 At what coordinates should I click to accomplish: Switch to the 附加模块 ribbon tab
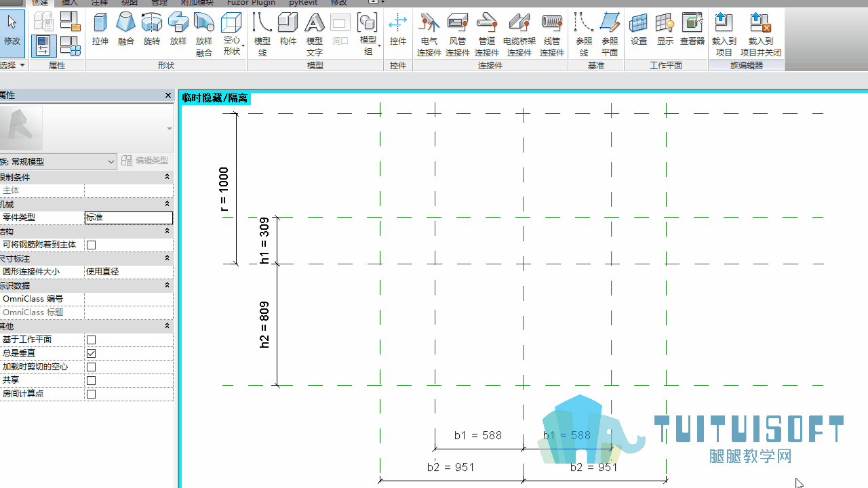click(x=197, y=3)
